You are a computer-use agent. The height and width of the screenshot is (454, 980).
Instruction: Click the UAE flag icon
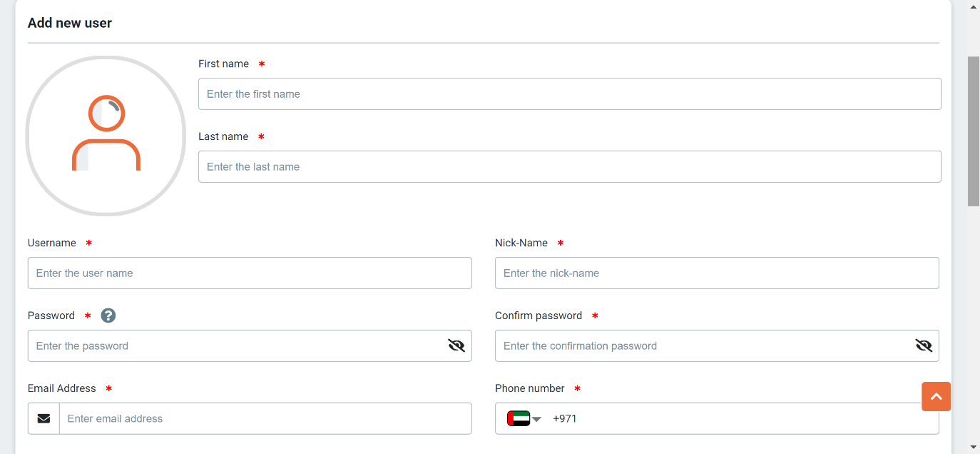pyautogui.click(x=519, y=418)
